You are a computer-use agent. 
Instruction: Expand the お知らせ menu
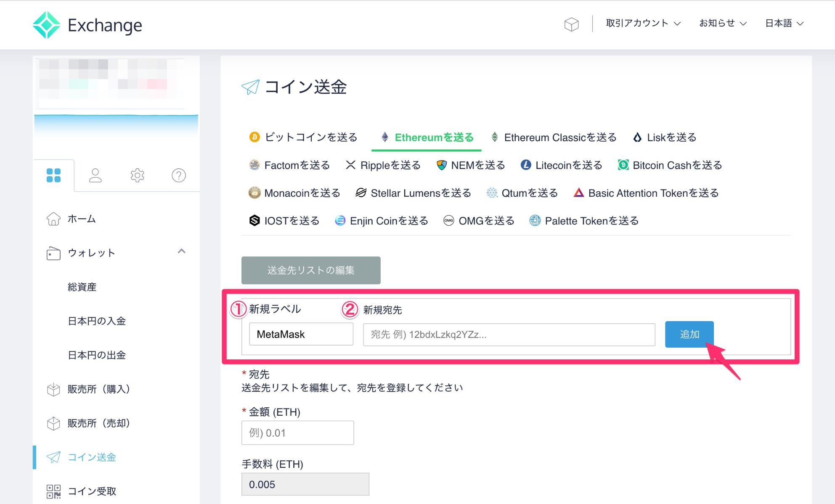pos(723,23)
